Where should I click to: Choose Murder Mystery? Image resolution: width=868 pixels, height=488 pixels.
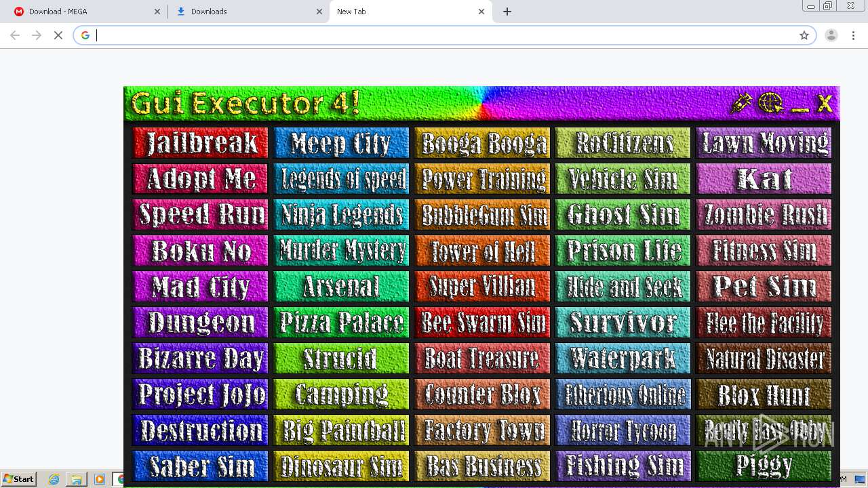[x=342, y=251]
